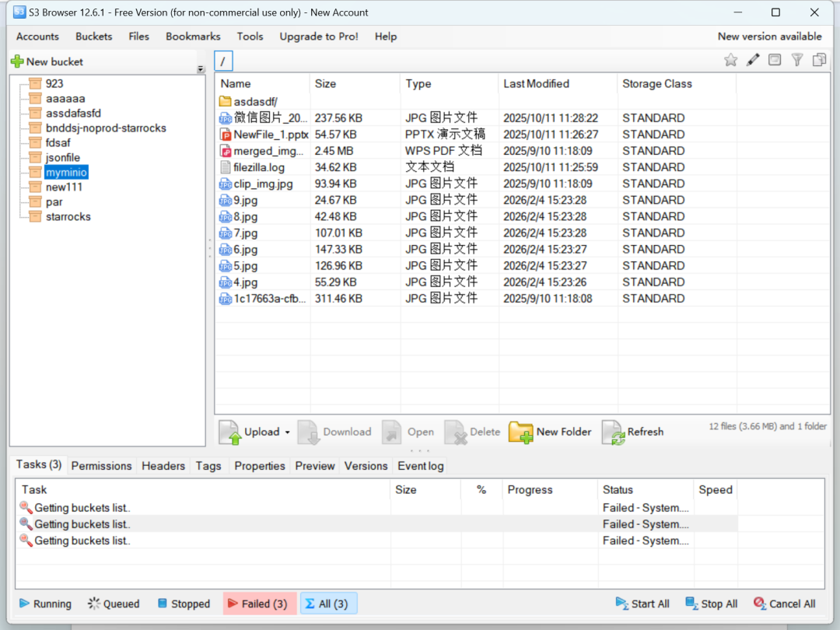Viewport: 840px width, 630px height.
Task: Click the New bucket button label
Action: [54, 61]
